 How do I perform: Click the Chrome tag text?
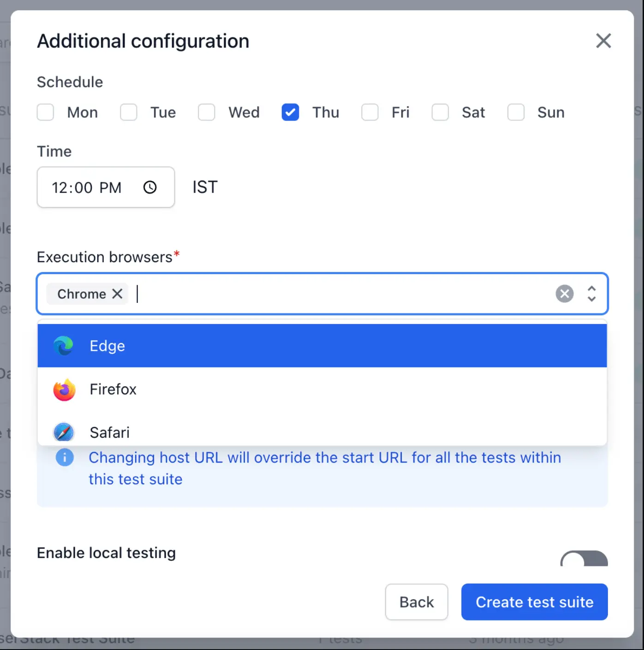tap(82, 294)
